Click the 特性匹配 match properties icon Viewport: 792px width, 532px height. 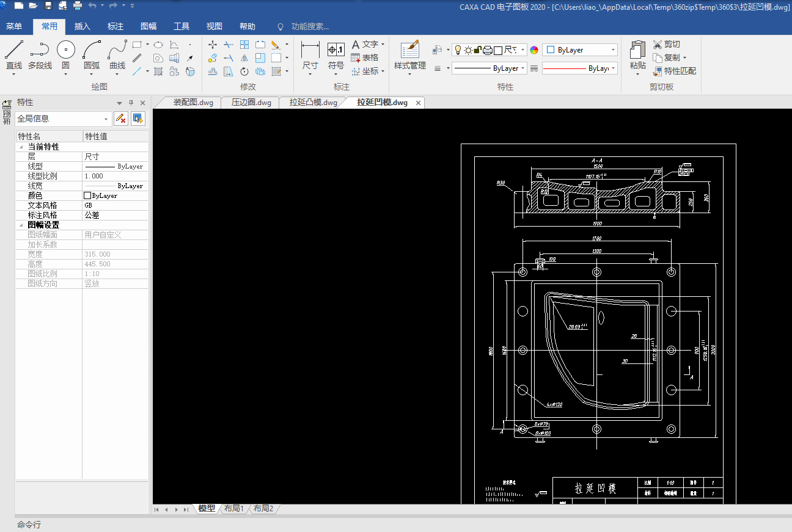(658, 71)
